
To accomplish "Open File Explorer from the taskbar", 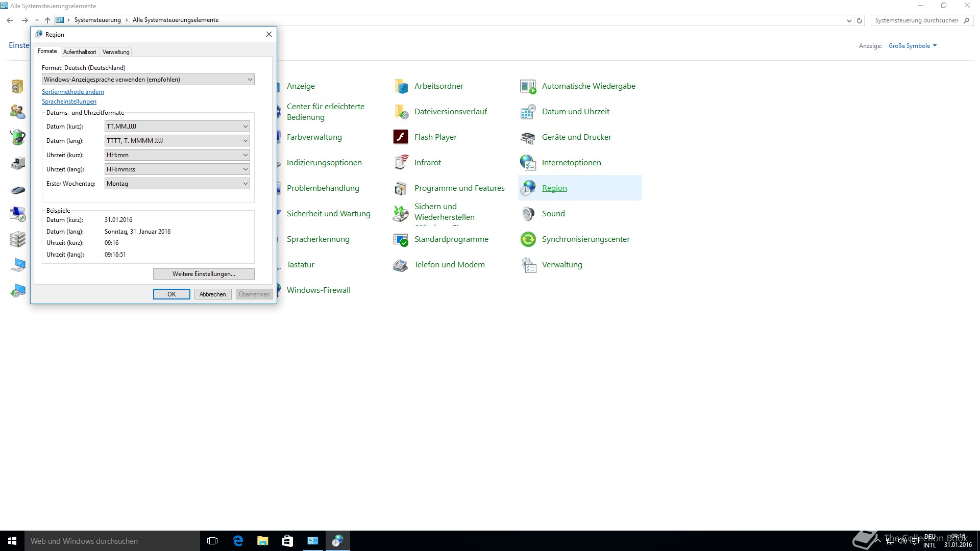I will (262, 541).
